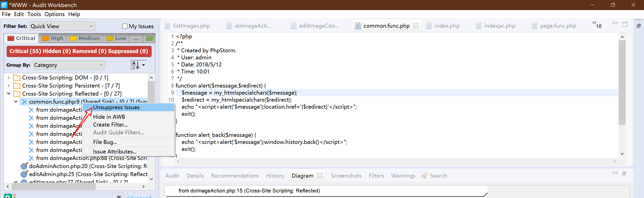Open the File menu

[x=6, y=14]
